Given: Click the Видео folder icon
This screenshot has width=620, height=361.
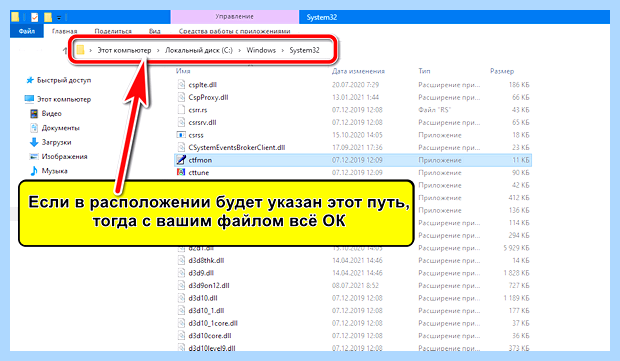Looking at the screenshot, I should coord(34,113).
